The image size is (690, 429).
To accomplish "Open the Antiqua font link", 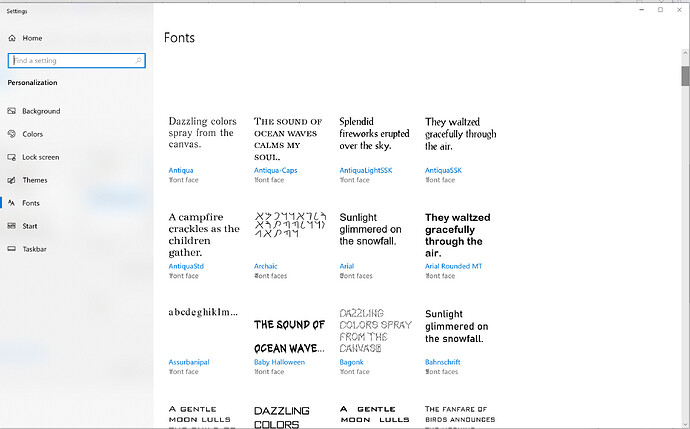I will [181, 171].
